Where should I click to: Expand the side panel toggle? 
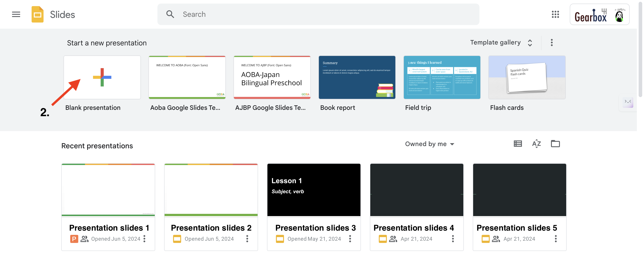(627, 102)
